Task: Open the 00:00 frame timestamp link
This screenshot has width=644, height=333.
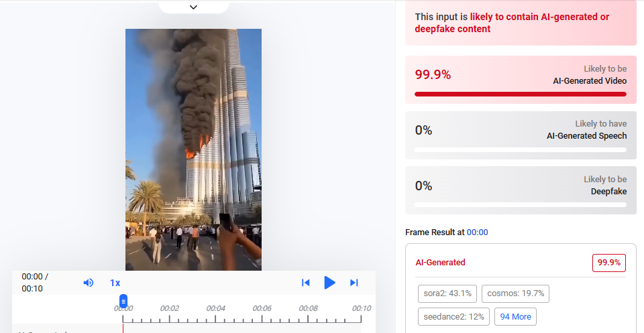Action: point(477,232)
